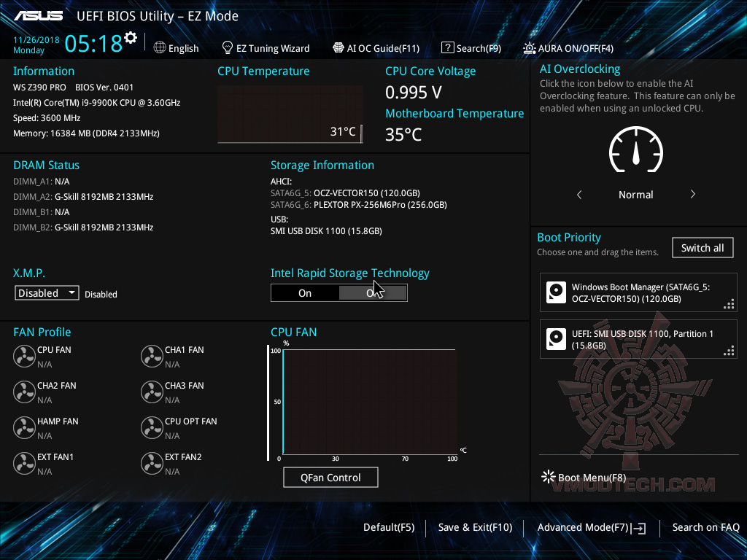The image size is (747, 560).
Task: Click the CHA1 FAN fan icon
Action: 152,356
